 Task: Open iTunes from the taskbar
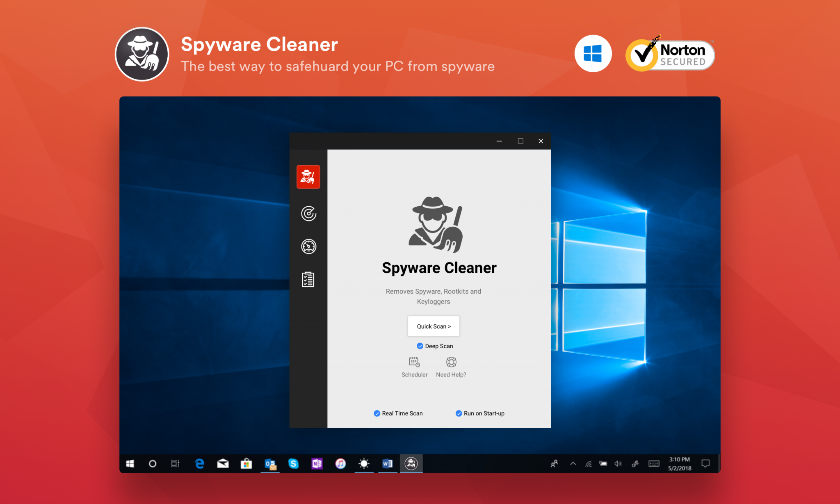point(340,464)
